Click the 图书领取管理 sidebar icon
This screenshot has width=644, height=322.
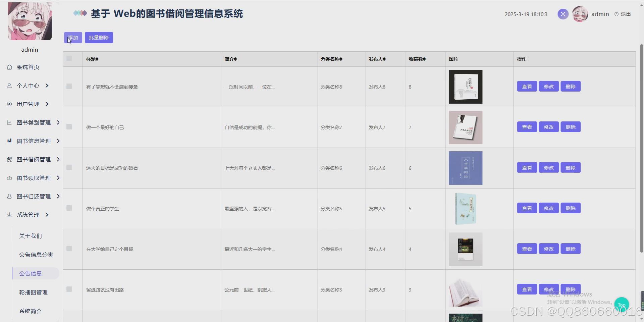pyautogui.click(x=9, y=178)
